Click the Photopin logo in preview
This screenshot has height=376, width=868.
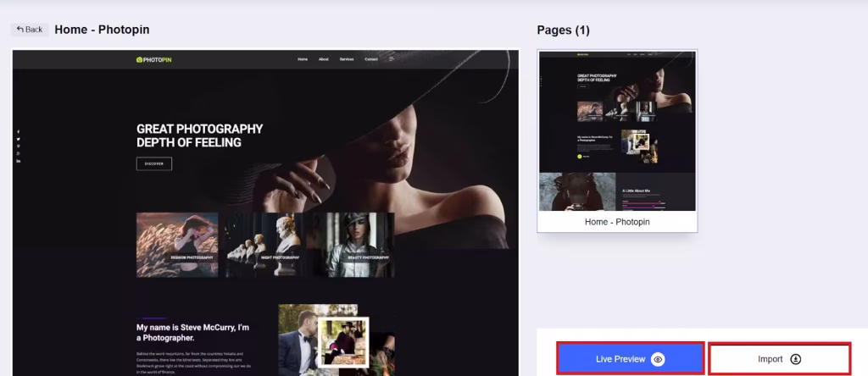pos(154,59)
